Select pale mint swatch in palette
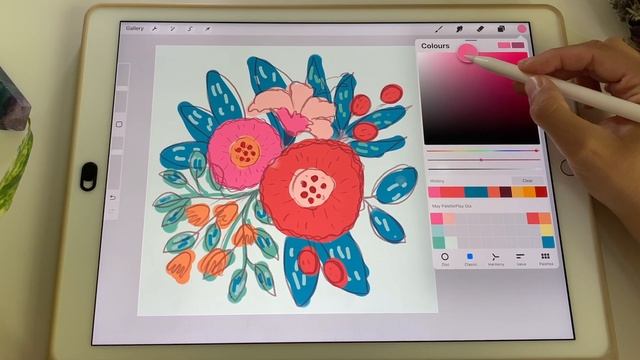 [x=451, y=243]
